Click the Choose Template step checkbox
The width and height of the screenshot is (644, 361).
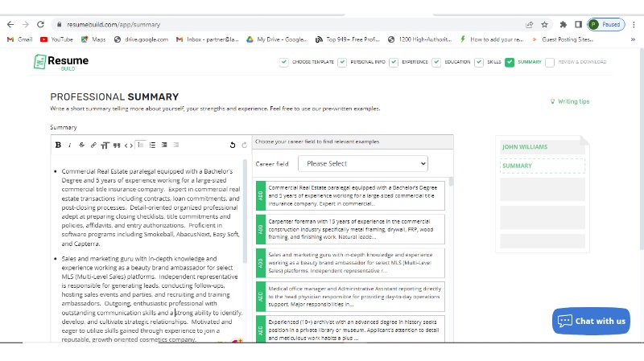point(283,62)
